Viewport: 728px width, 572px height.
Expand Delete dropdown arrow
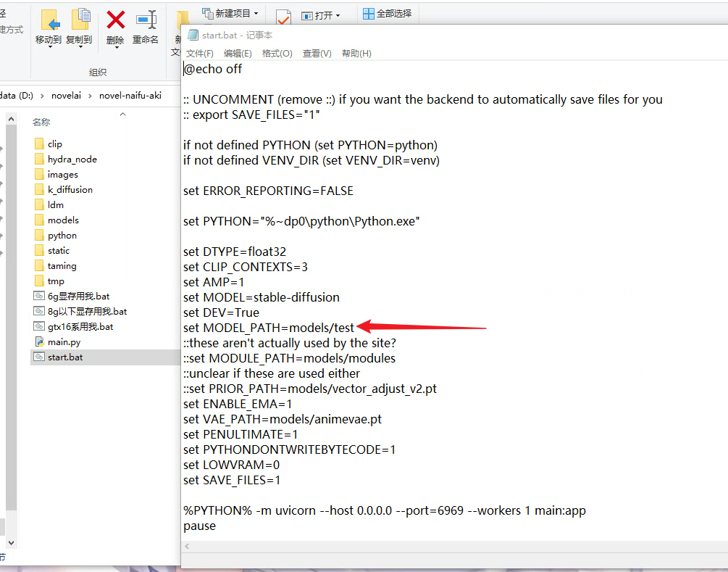[x=117, y=47]
